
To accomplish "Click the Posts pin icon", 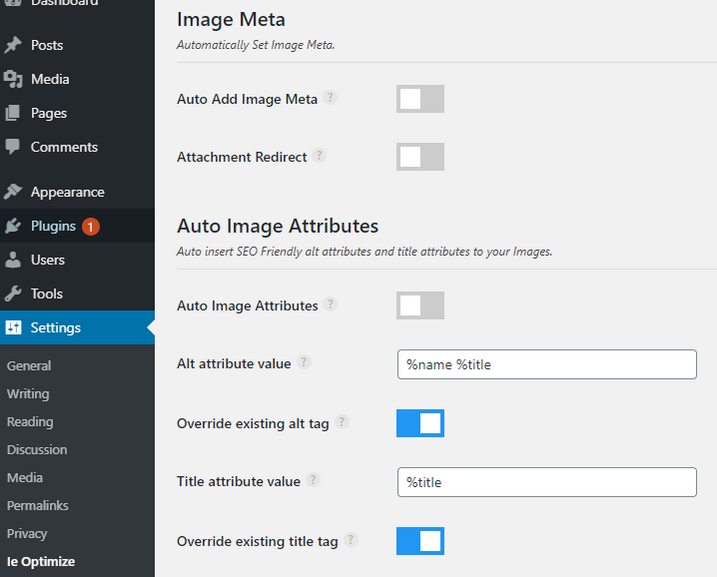I will tap(13, 45).
